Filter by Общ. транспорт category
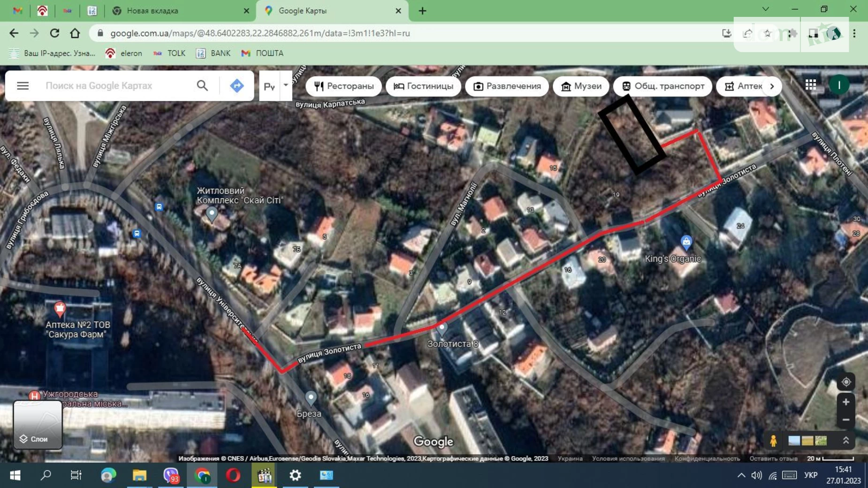The width and height of the screenshot is (868, 488). (662, 86)
